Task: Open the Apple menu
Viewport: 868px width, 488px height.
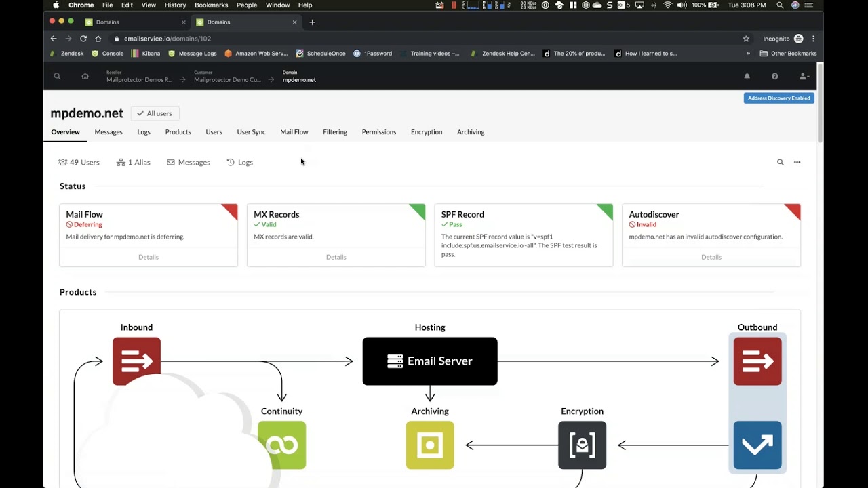Action: 56,5
